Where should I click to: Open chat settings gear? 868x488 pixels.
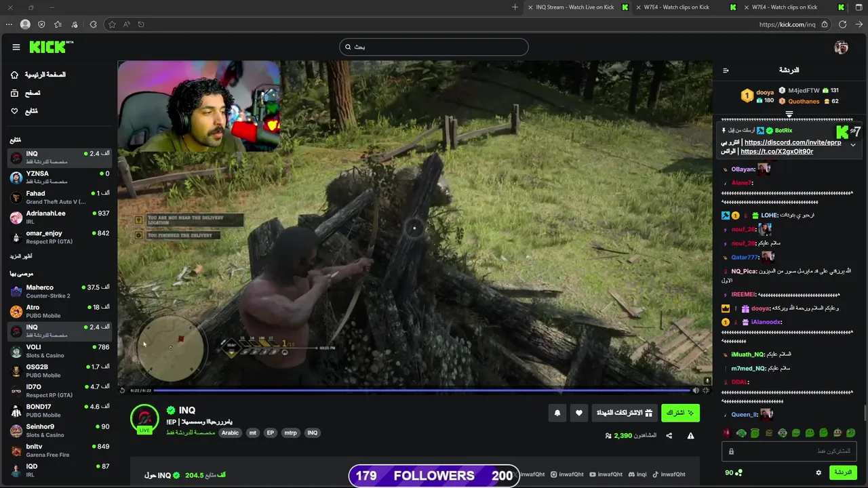tap(818, 472)
